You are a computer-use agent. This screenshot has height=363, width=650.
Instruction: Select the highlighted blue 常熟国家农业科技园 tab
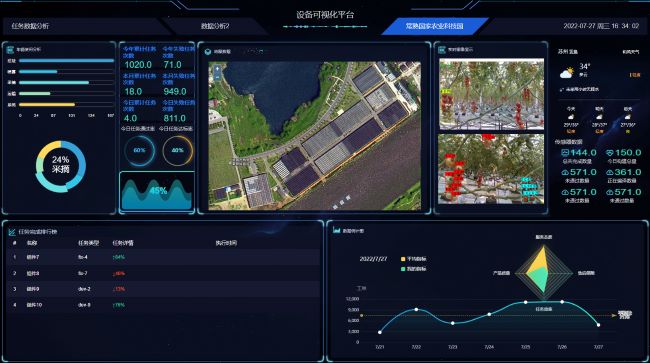[x=434, y=26]
